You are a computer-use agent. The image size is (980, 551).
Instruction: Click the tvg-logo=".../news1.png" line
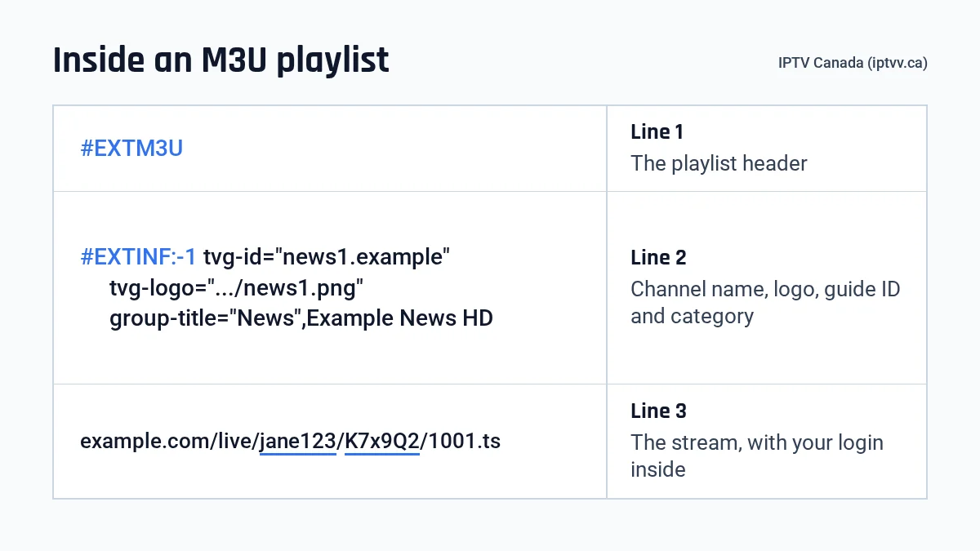click(236, 287)
